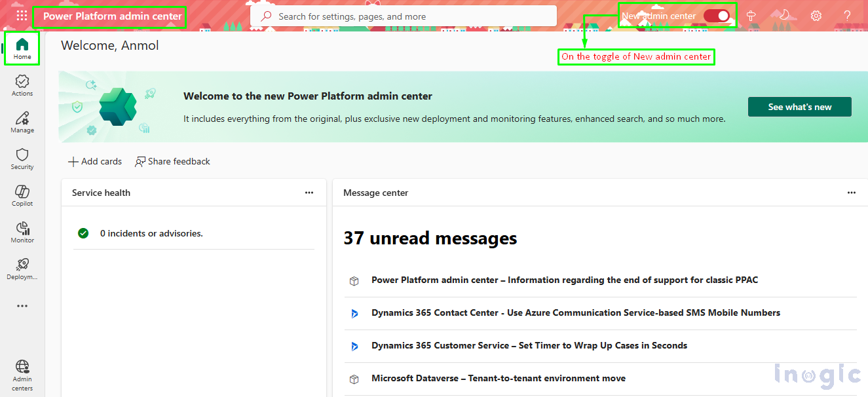Click the Service health card title
868x397 pixels.
(101, 193)
